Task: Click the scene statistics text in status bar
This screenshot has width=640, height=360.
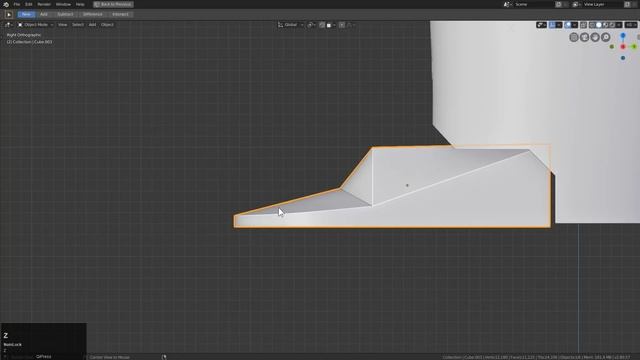Action: click(536, 357)
